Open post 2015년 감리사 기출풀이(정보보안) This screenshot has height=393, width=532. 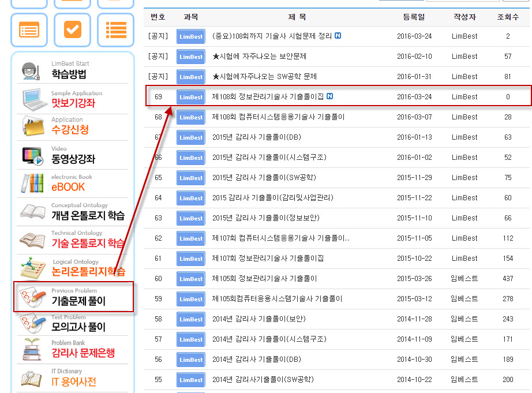266,218
